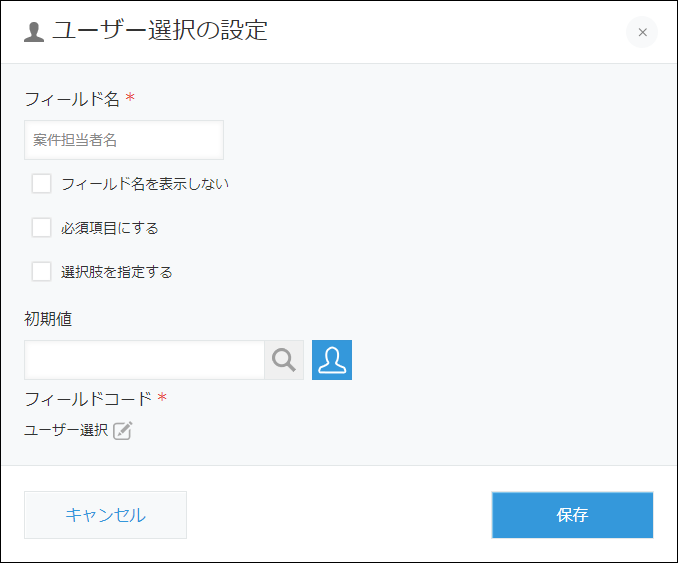678x563 pixels.
Task: Click the 初期値 label
Action: pyautogui.click(x=48, y=319)
